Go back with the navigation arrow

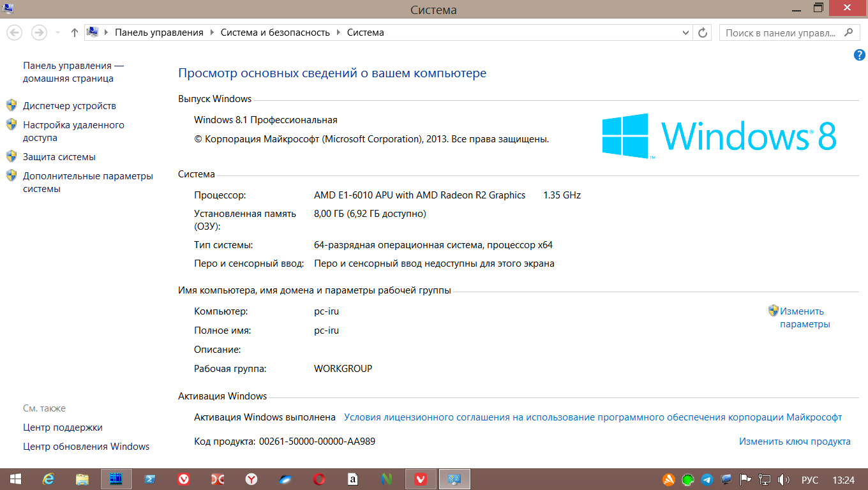coord(15,33)
